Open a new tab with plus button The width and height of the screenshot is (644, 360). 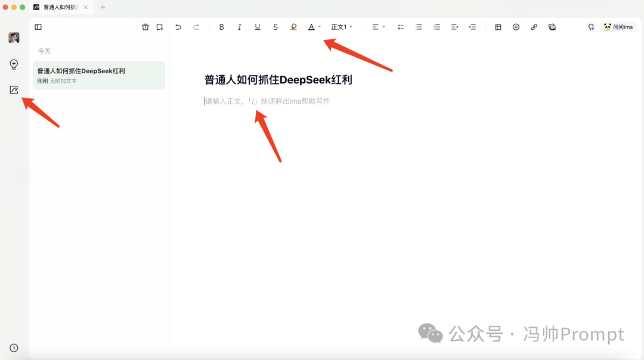pyautogui.click(x=103, y=7)
